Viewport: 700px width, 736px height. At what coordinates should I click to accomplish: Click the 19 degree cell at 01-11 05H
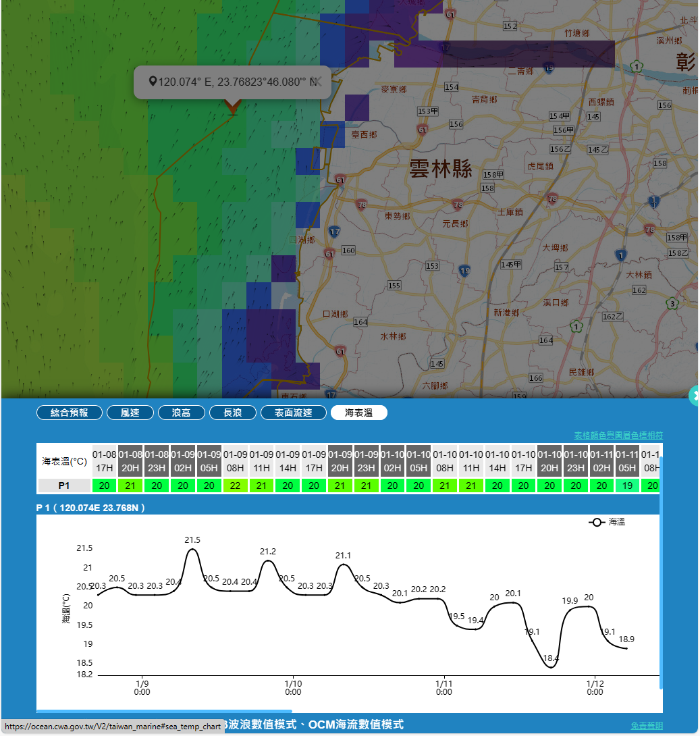click(x=626, y=485)
